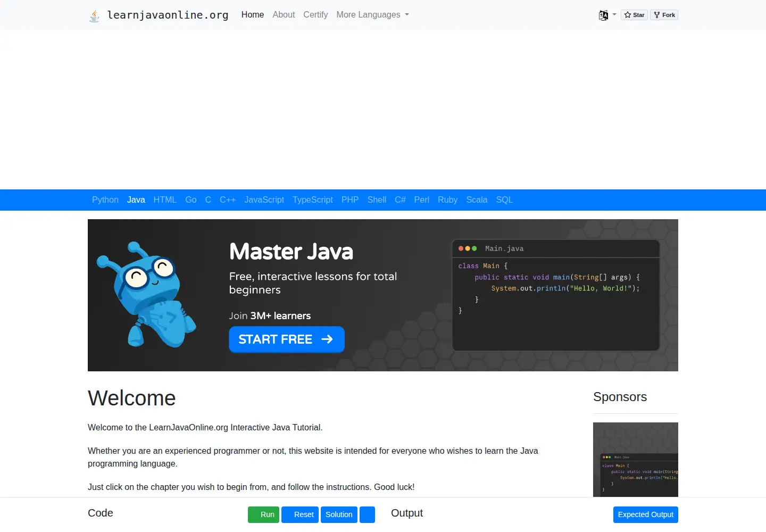The image size is (766, 532).
Task: Show the Expected Output
Action: [x=646, y=514]
